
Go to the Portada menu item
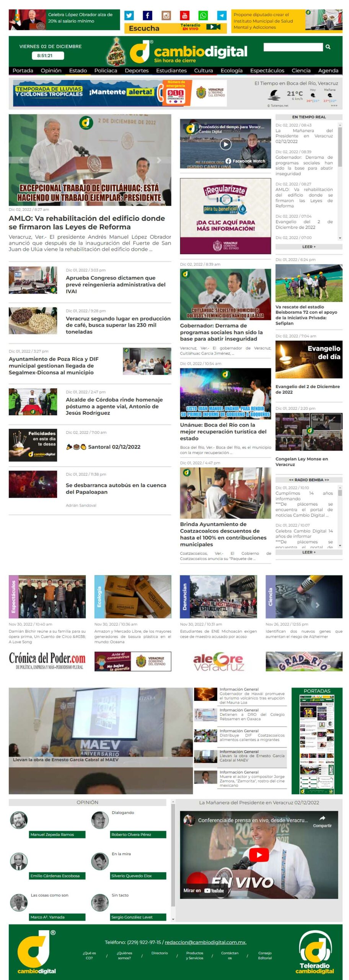[x=23, y=70]
